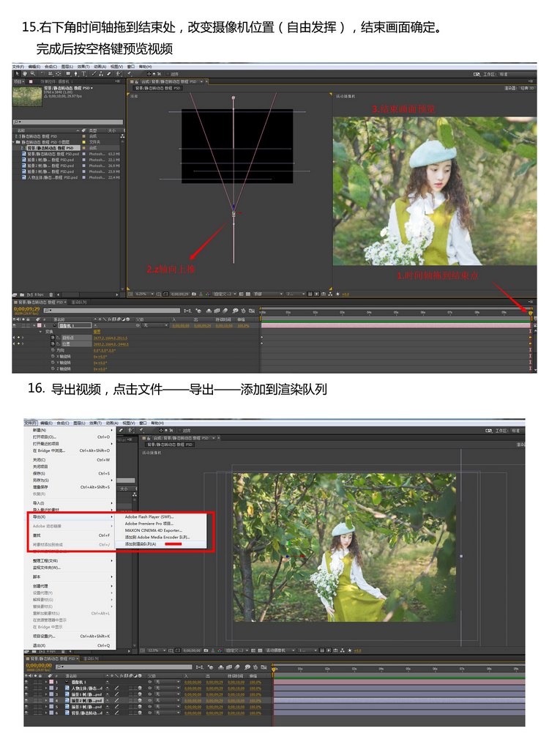The image size is (549, 756).
Task: Toggle 方向 stopwatch in upper timeline
Action: 53,350
